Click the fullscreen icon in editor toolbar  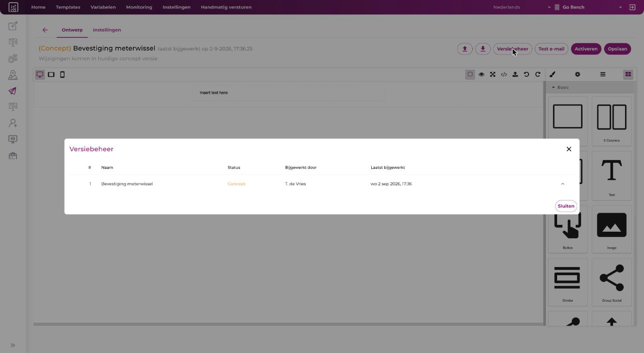click(x=493, y=74)
